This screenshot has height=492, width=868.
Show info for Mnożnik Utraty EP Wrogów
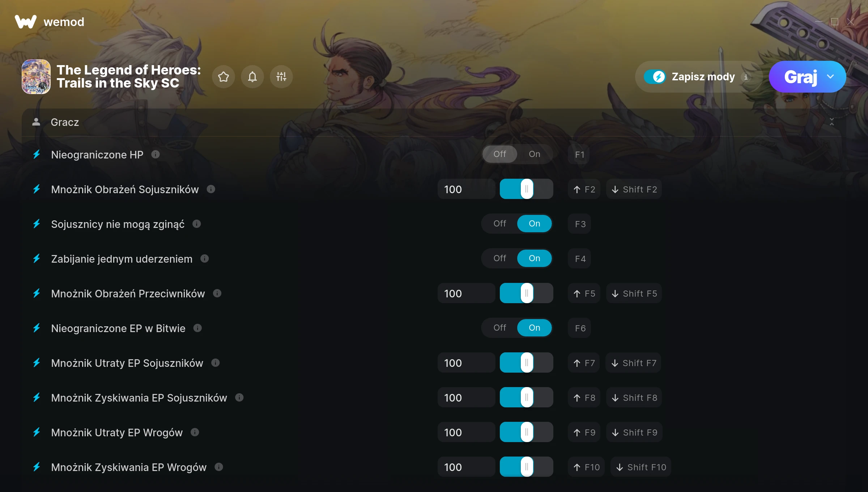[195, 432]
